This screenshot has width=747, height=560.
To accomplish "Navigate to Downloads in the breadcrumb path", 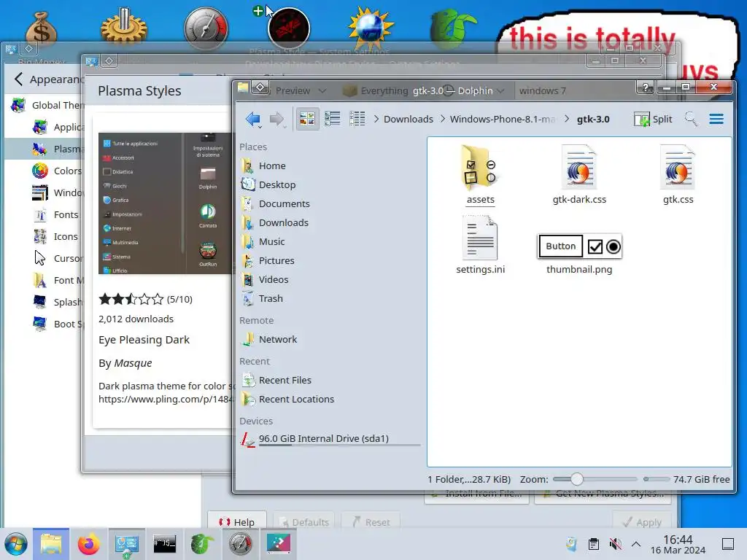I will (409, 119).
